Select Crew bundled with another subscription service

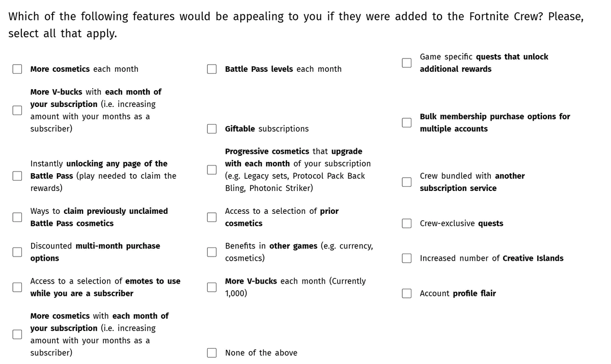point(406,182)
